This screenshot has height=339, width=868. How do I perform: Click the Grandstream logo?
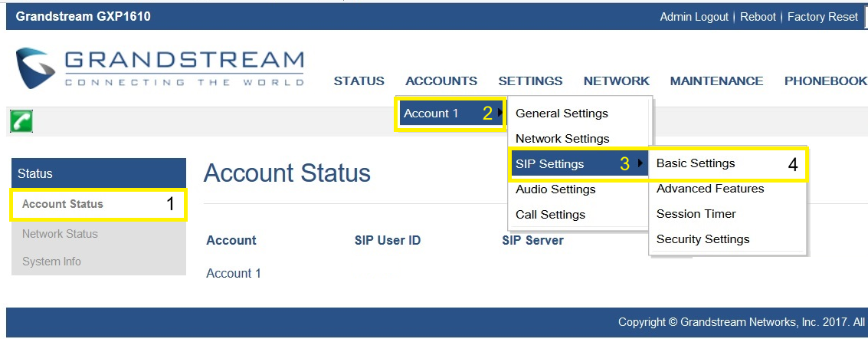[159, 69]
